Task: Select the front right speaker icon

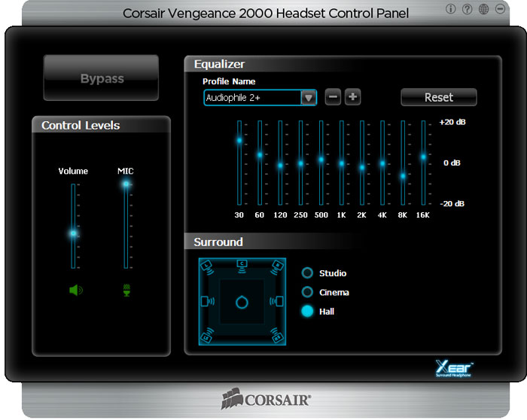Action: pyautogui.click(x=276, y=267)
